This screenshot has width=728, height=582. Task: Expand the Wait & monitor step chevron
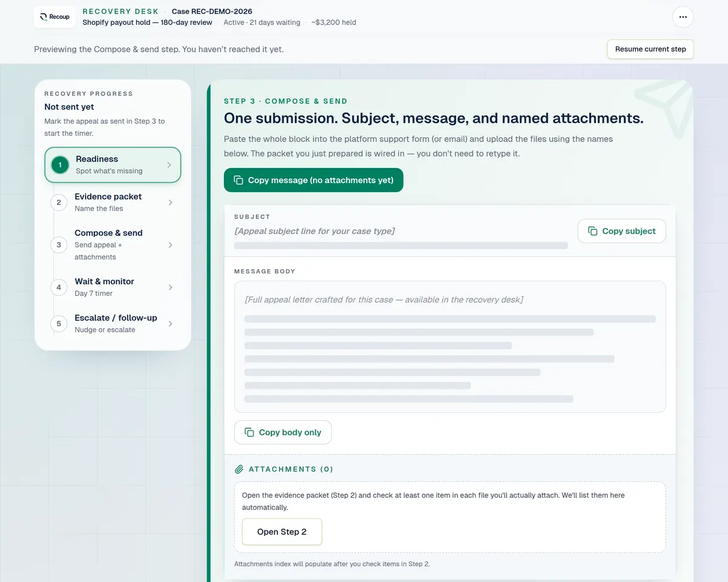170,287
